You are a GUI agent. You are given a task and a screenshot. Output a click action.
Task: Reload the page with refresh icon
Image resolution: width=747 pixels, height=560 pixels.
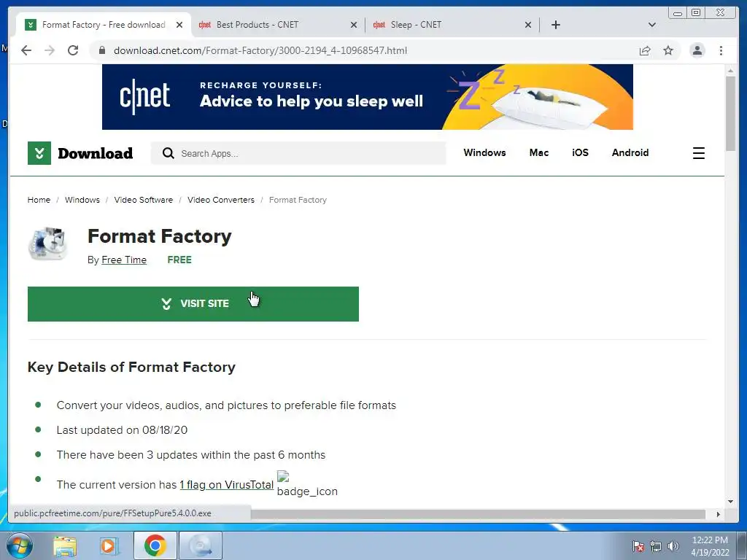(73, 50)
